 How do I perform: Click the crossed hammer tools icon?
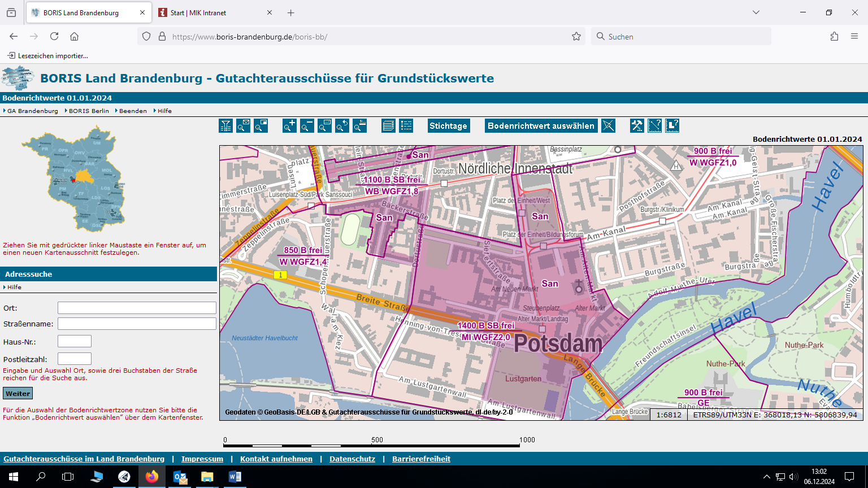(637, 125)
